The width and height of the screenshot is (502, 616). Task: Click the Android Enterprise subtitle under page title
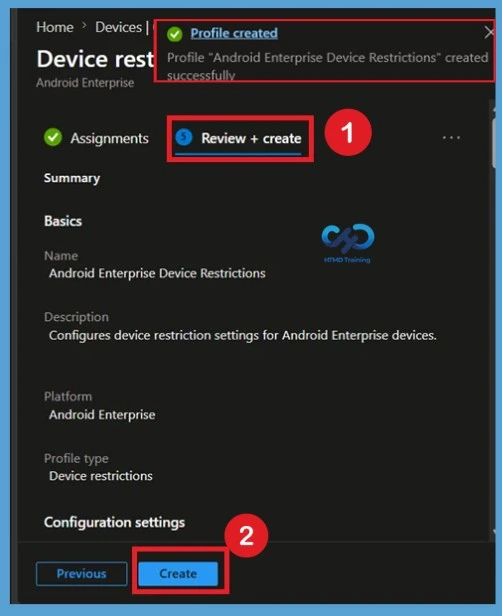85,82
